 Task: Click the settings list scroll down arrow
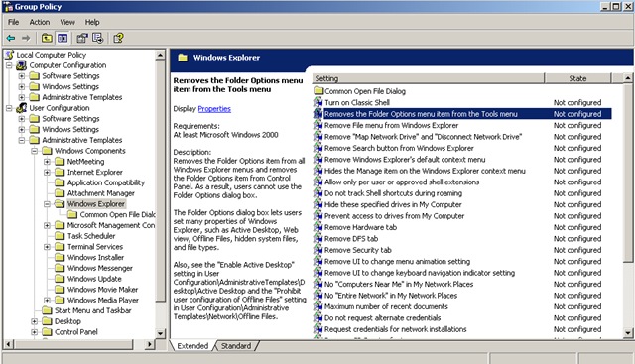(628, 333)
